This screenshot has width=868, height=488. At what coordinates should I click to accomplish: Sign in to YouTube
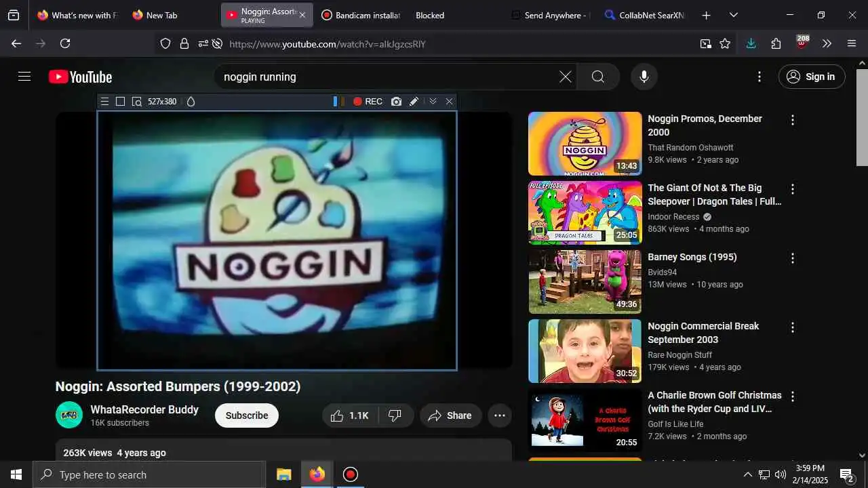point(812,77)
